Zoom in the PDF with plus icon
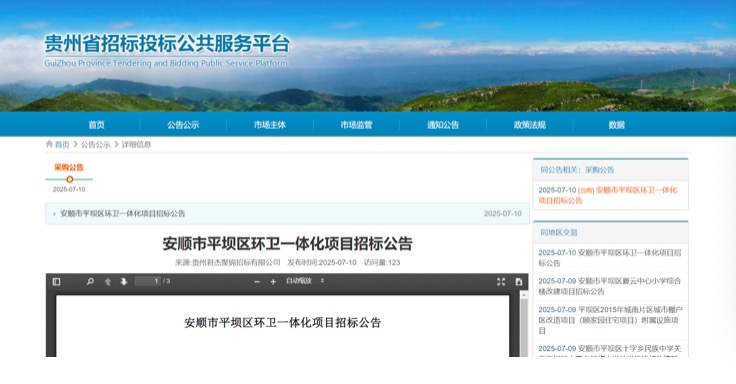The image size is (736, 384). click(273, 282)
